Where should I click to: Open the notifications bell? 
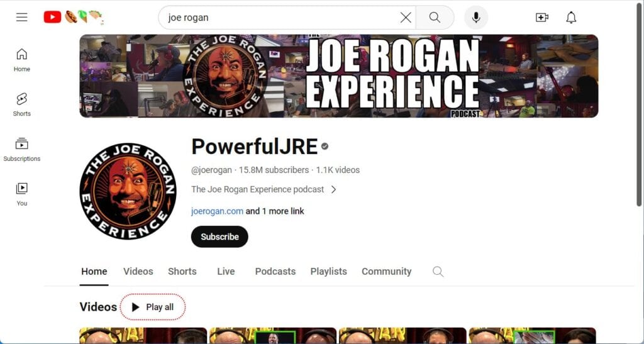click(x=571, y=17)
